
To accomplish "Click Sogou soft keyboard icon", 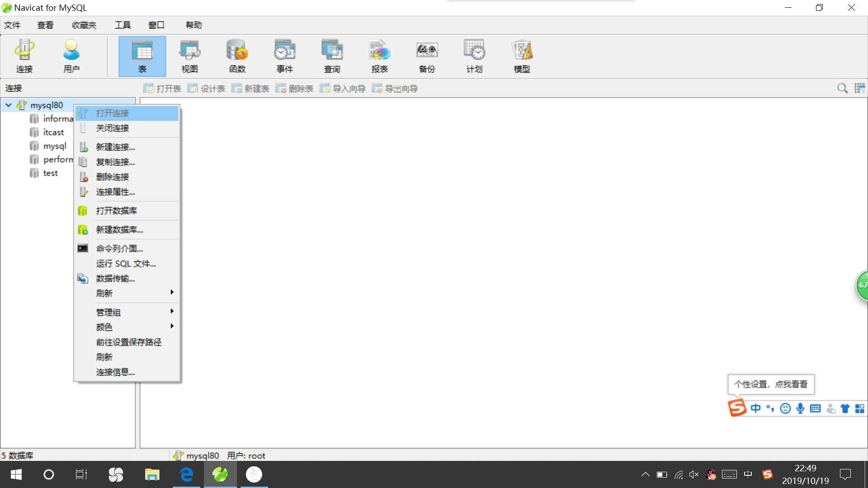I will pos(815,408).
